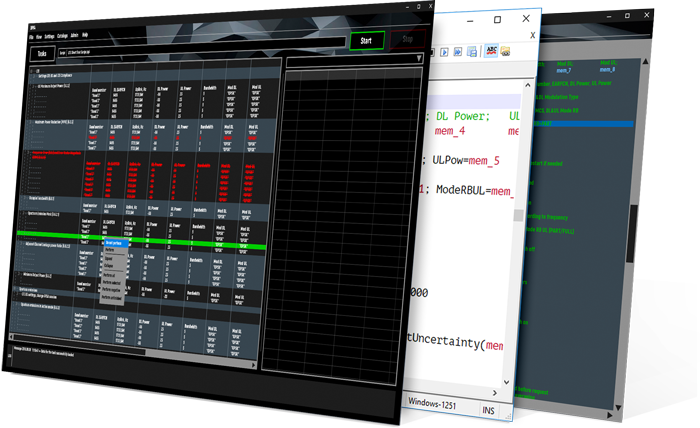Viewport: 700px width, 428px height.
Task: Click the folder search icon in editor toolbar
Action: tap(505, 51)
